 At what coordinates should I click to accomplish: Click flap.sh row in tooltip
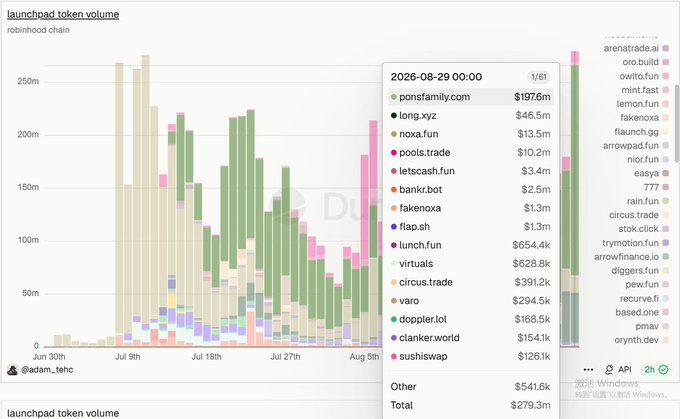[x=471, y=226]
